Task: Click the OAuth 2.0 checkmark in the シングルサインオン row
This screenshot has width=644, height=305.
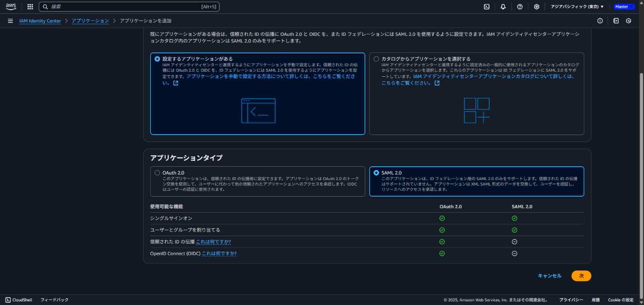Action: pos(442,218)
